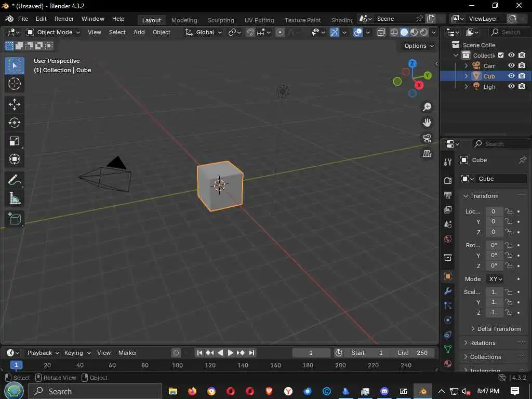The height and width of the screenshot is (399, 532).
Task: Disable Cube render camera icon
Action: tap(522, 76)
